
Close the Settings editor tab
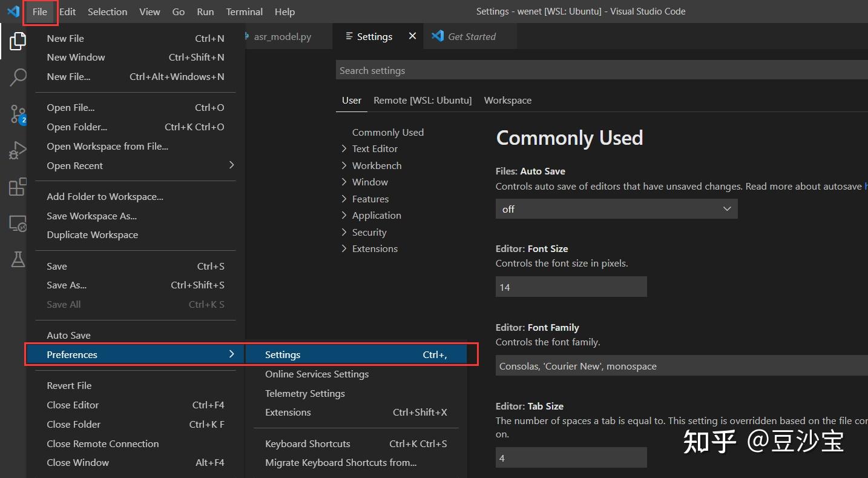(412, 36)
